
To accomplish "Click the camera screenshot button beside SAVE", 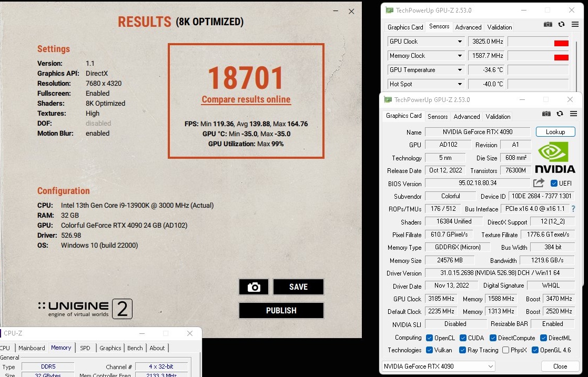I will coord(254,287).
